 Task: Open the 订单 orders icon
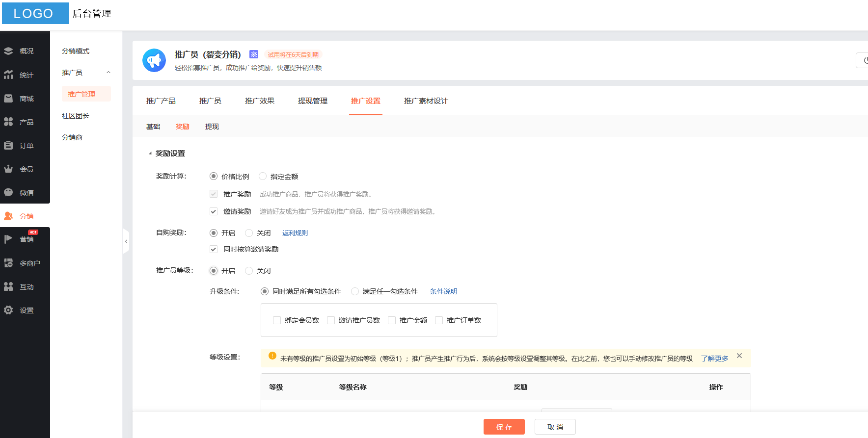[x=8, y=146]
